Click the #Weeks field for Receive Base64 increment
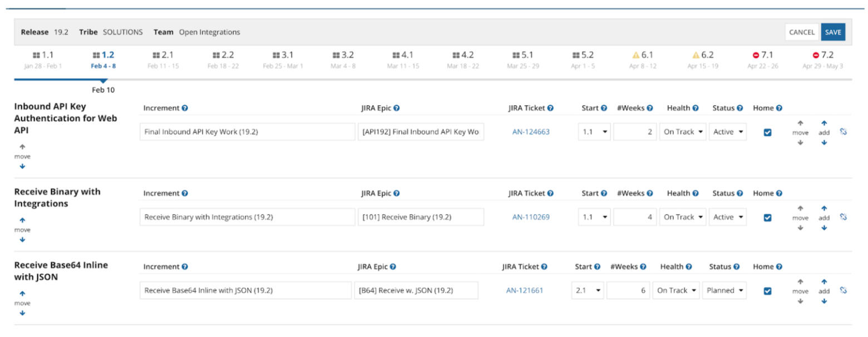Viewport: 868px width, 337px height. (x=628, y=290)
